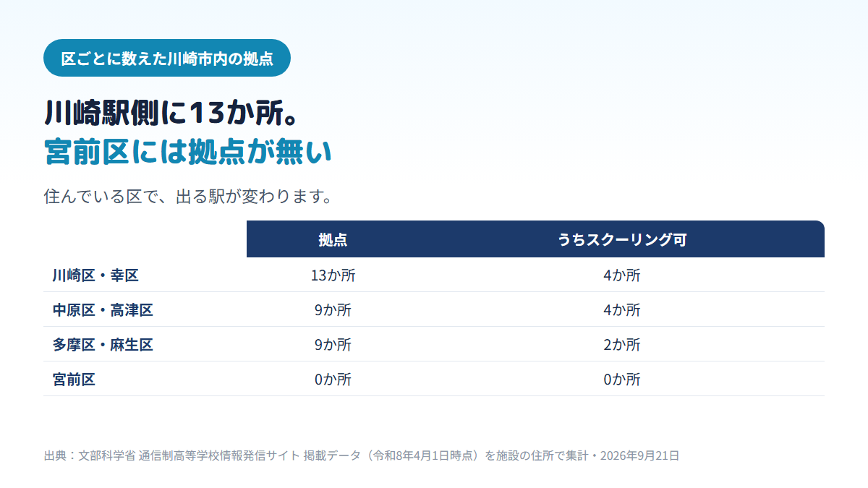The width and height of the screenshot is (868, 488).
Task: Select the row label 多摩区・麻生区
Action: [103, 344]
